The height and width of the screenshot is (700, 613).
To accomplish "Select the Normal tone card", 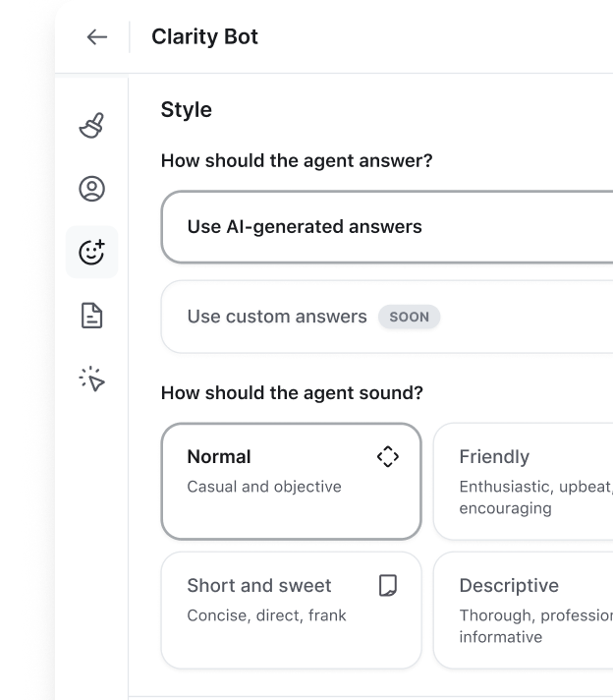I will tap(291, 482).
